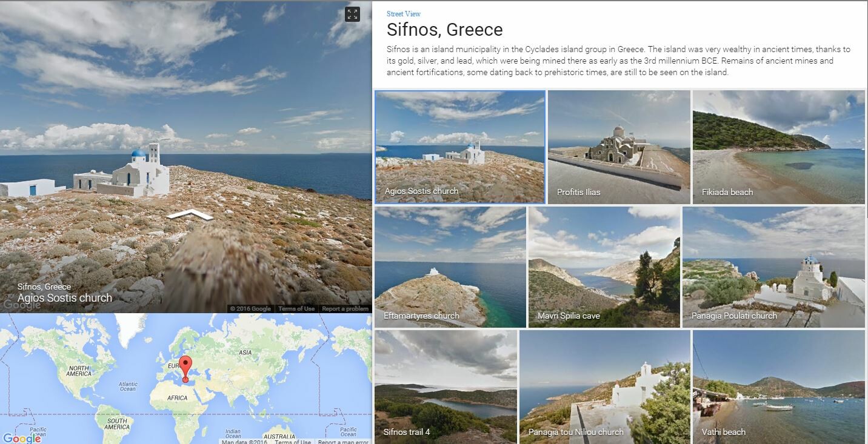The image size is (868, 444).
Task: Open Mavri Spilia cave thumbnail
Action: [x=604, y=267]
